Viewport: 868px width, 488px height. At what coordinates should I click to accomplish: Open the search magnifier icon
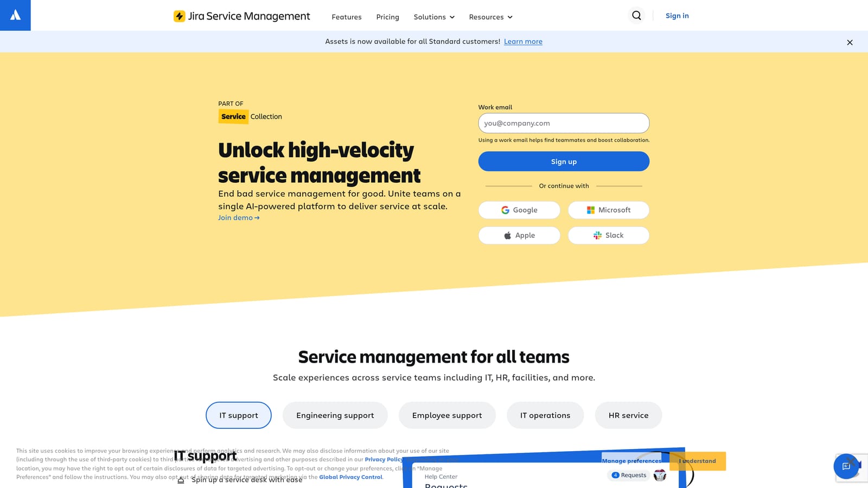(636, 16)
